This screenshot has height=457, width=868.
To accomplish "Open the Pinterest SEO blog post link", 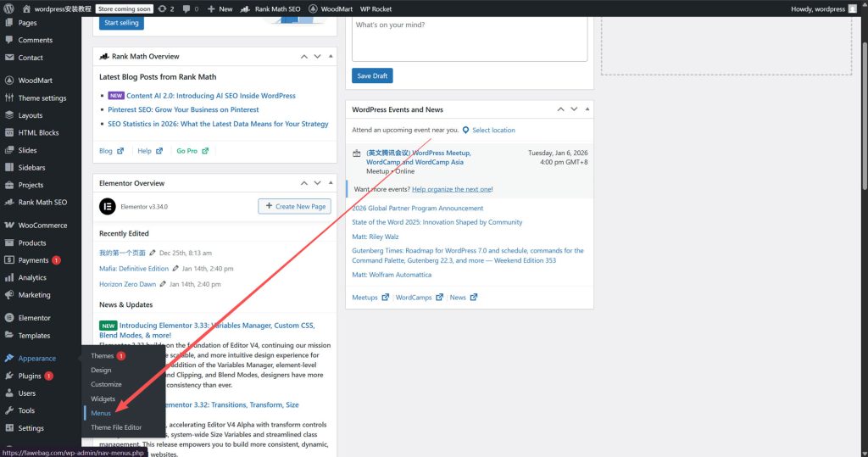I will click(183, 109).
